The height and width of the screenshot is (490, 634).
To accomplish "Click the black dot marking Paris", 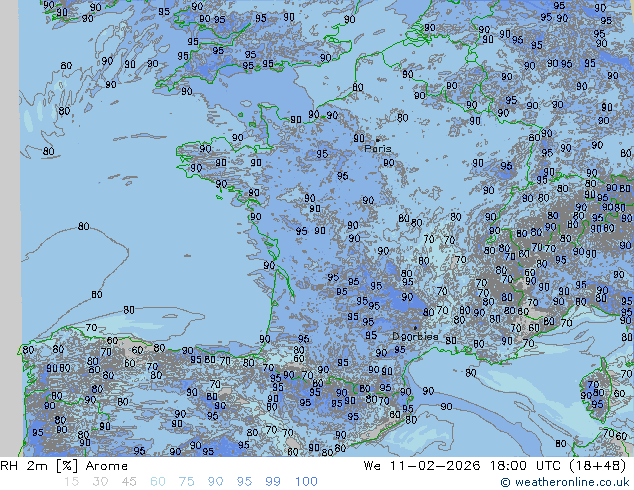I will pyautogui.click(x=378, y=140).
